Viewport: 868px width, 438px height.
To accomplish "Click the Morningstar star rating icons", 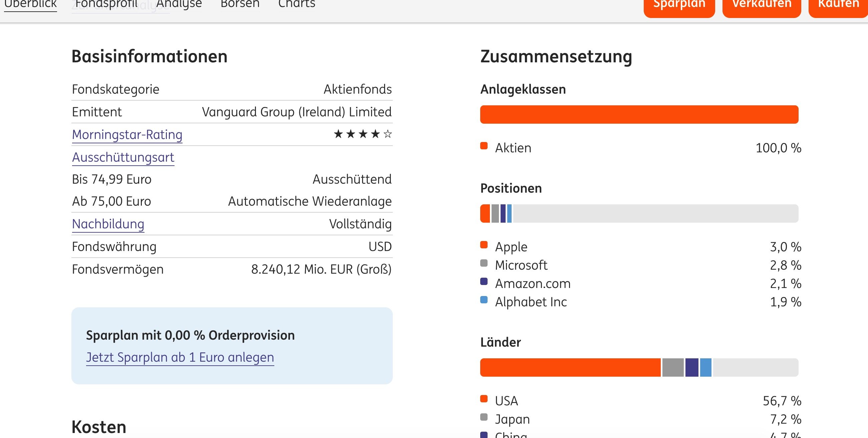I will [x=362, y=134].
